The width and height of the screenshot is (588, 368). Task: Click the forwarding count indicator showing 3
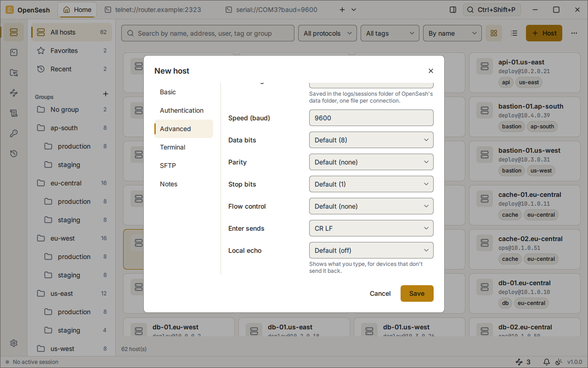(x=523, y=362)
